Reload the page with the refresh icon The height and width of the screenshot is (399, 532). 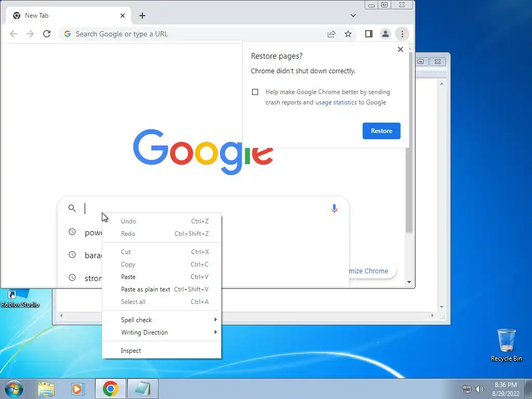pos(47,34)
